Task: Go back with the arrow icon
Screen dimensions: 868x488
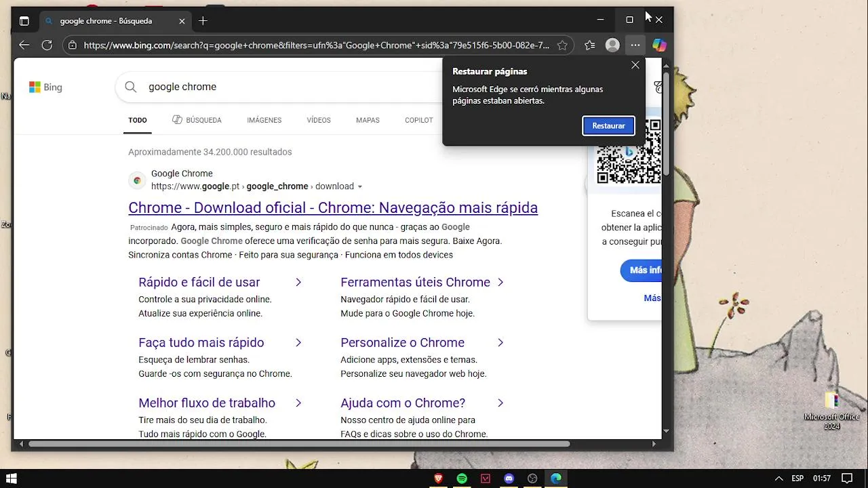Action: pyautogui.click(x=24, y=45)
